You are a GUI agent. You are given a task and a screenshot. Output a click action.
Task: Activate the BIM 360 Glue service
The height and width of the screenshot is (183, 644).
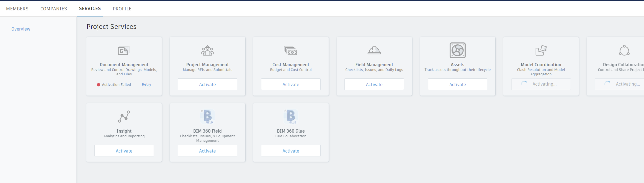[291, 150]
